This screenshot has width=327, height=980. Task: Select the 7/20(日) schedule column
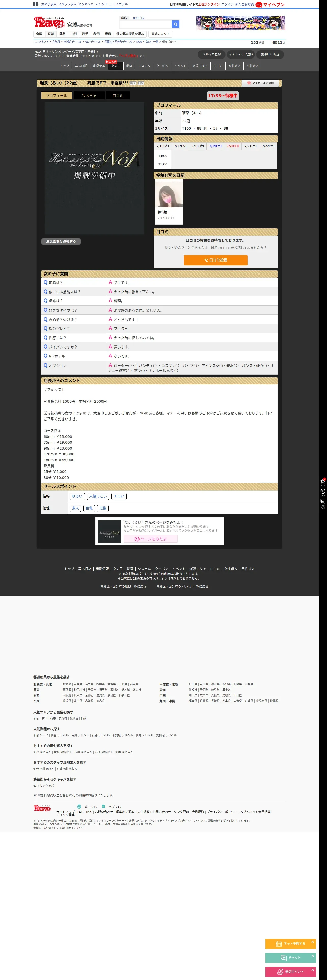pyautogui.click(x=233, y=146)
